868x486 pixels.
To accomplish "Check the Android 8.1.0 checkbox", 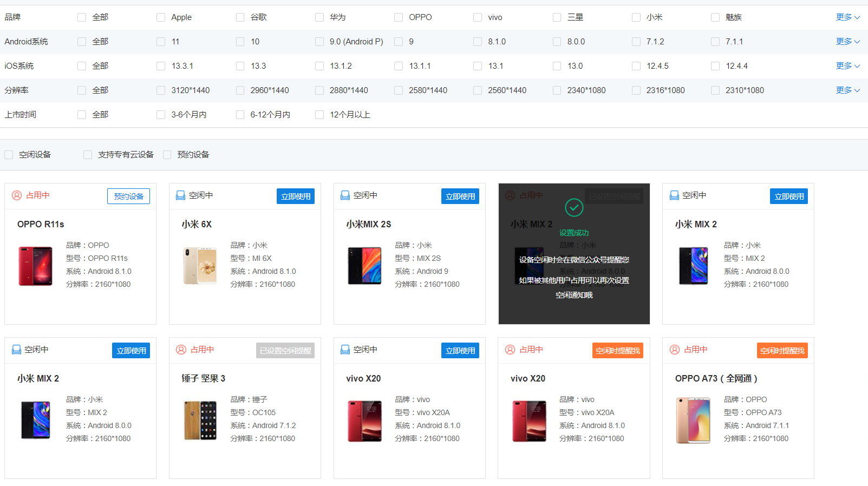I will point(478,42).
